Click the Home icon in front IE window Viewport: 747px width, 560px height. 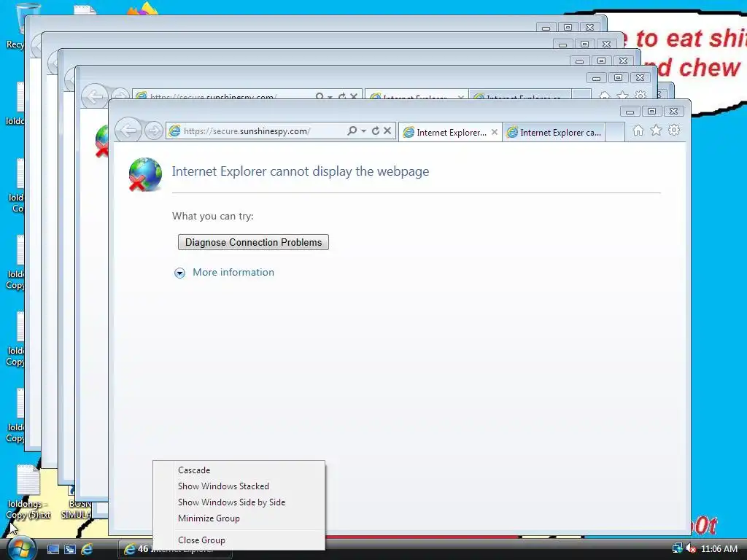pos(638,130)
